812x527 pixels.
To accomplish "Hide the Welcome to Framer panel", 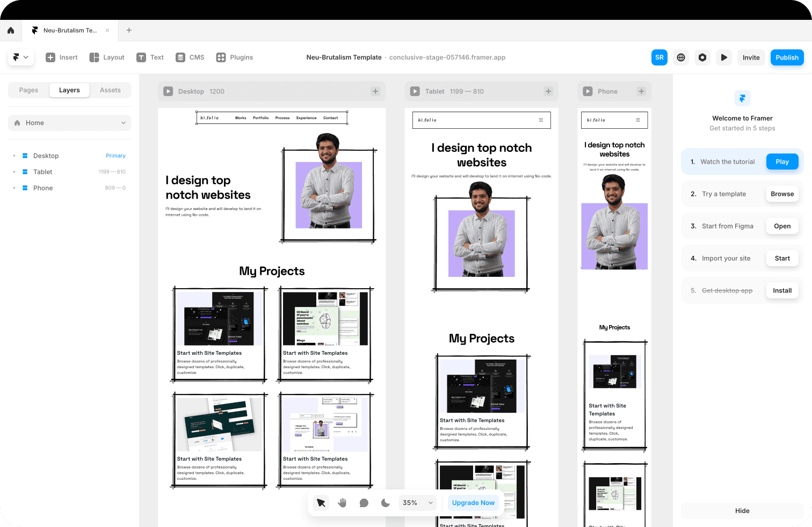I will [742, 511].
